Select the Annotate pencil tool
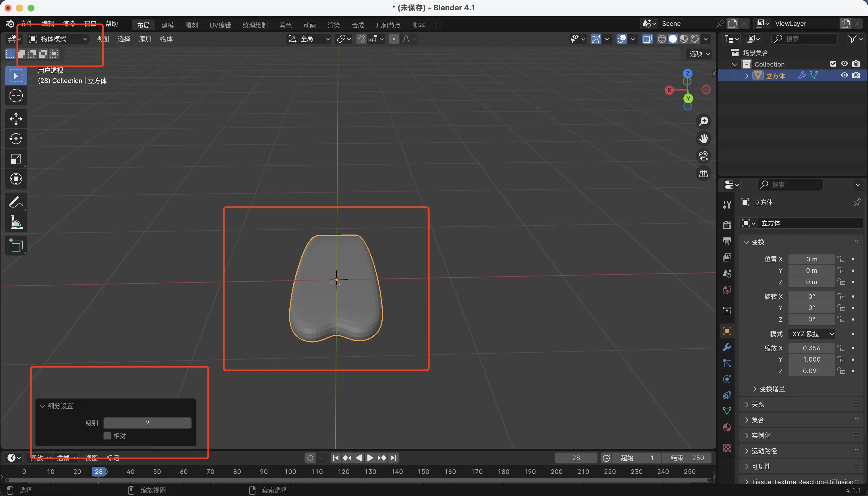The height and width of the screenshot is (496, 868). coord(16,202)
